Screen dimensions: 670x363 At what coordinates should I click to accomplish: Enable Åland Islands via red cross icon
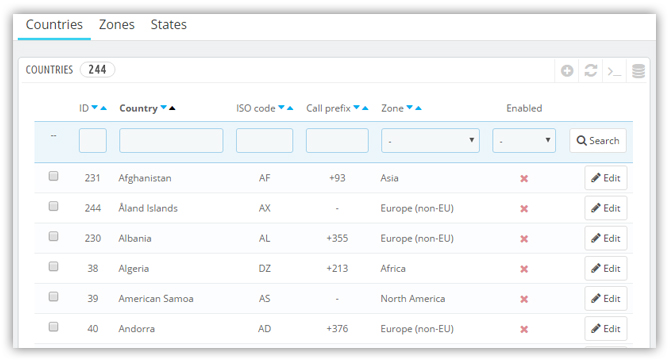(524, 209)
